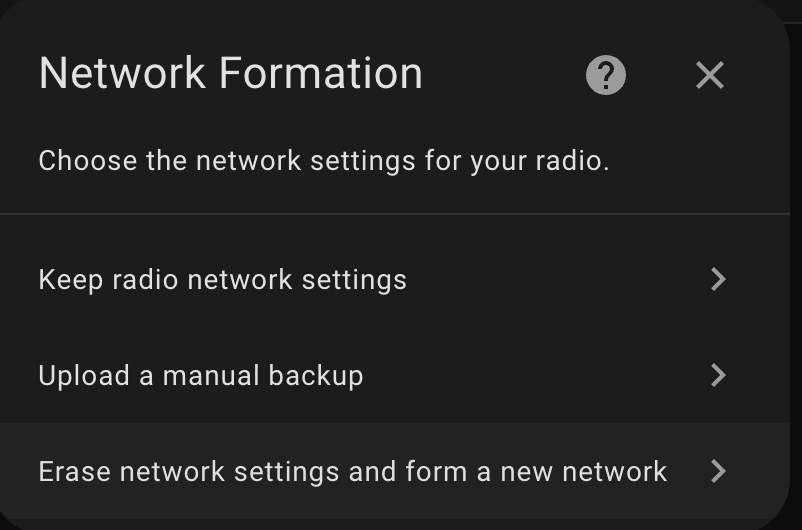This screenshot has width=802, height=530.
Task: Select Keep radio network settings
Action: tap(395, 279)
